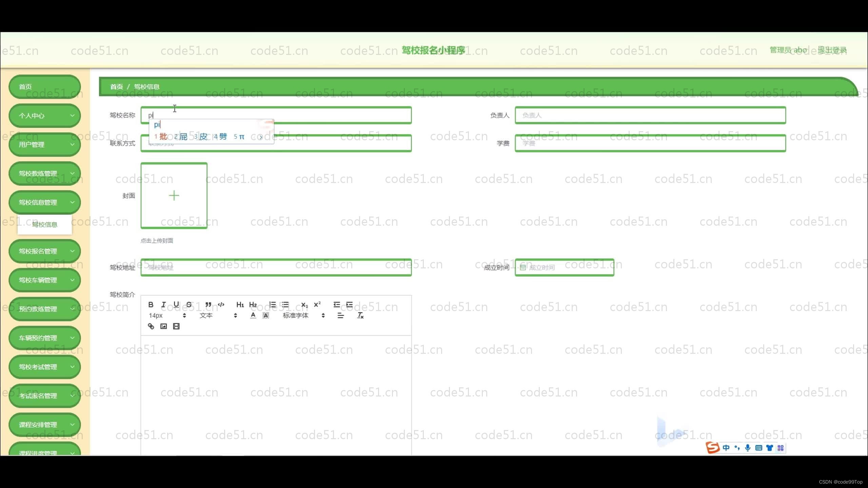Click the blockquote formatting icon

[208, 304]
